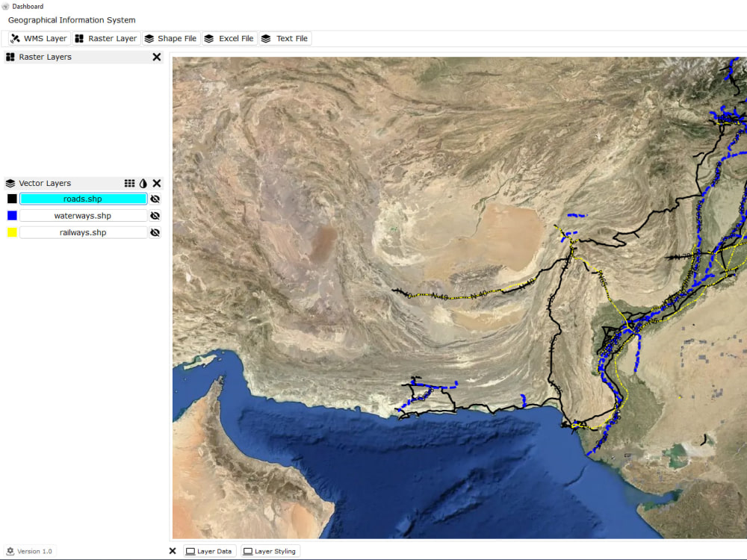Close the bottom panel with X

tap(173, 551)
